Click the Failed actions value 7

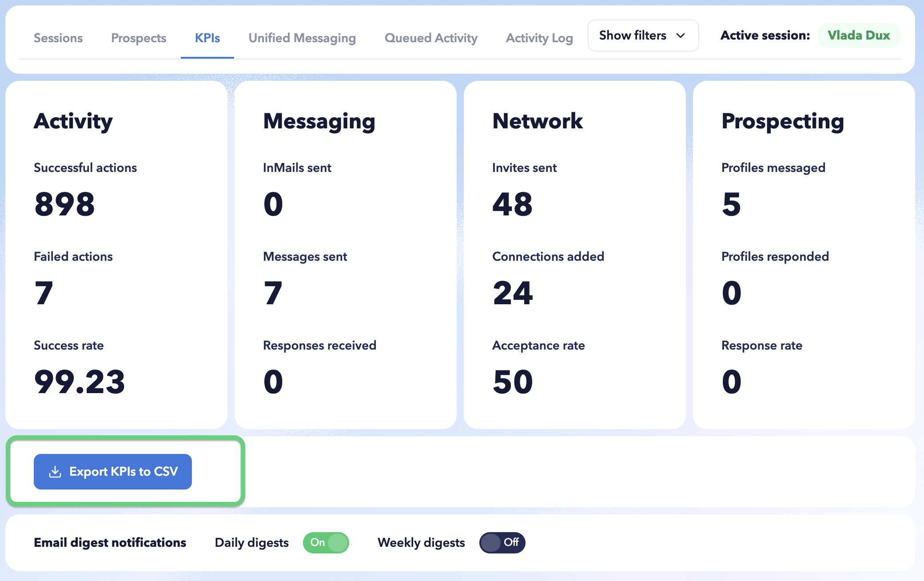[44, 293]
